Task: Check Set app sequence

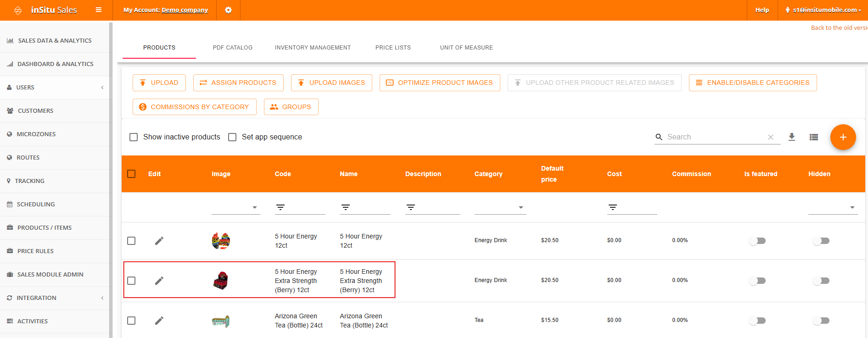Action: [232, 137]
